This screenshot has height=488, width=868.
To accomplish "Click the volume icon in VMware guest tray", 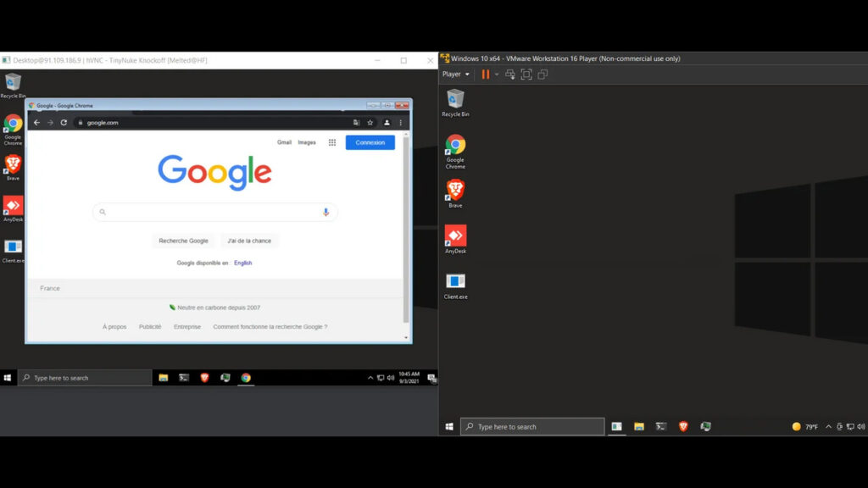I will (x=861, y=427).
